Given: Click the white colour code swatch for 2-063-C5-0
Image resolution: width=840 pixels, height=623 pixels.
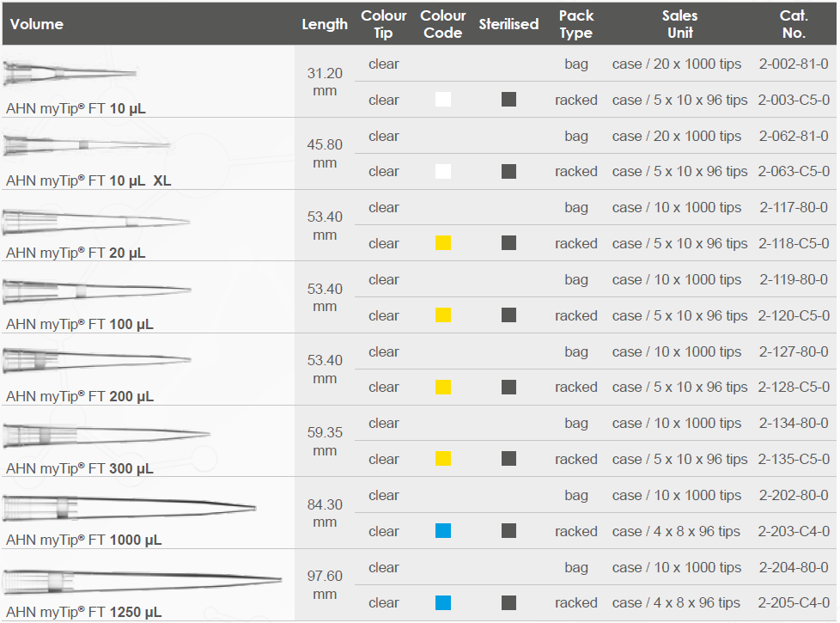Looking at the screenshot, I should (443, 172).
